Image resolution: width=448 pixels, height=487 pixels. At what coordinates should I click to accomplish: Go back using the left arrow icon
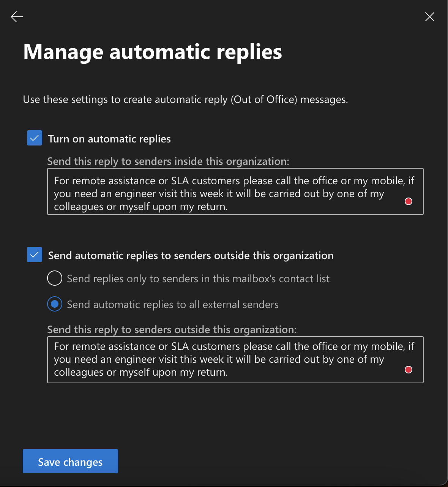[17, 17]
